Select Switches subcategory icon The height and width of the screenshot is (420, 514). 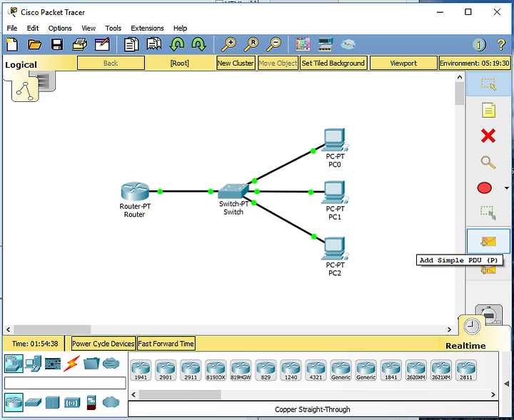coord(33,402)
